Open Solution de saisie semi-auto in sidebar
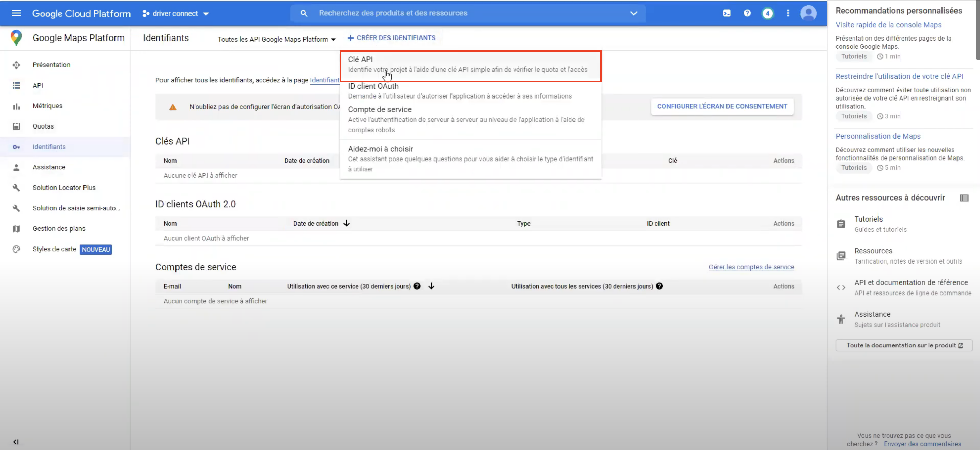980x450 pixels. click(x=76, y=208)
